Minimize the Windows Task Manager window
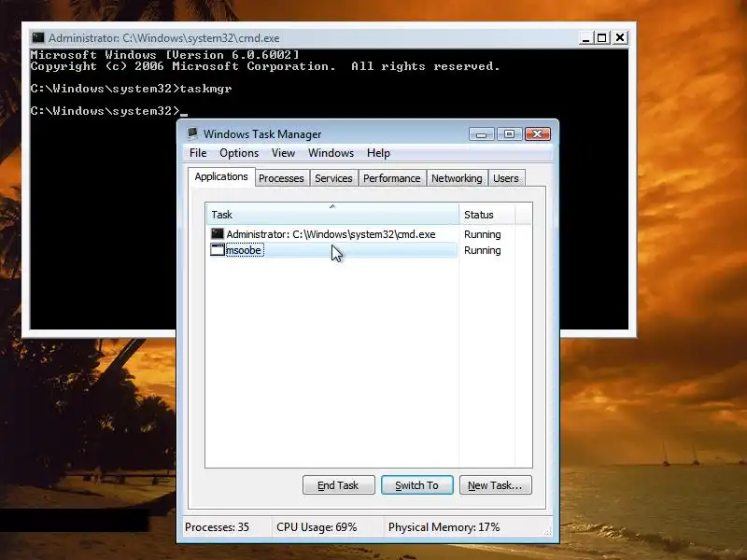The width and height of the screenshot is (747, 560). click(481, 134)
